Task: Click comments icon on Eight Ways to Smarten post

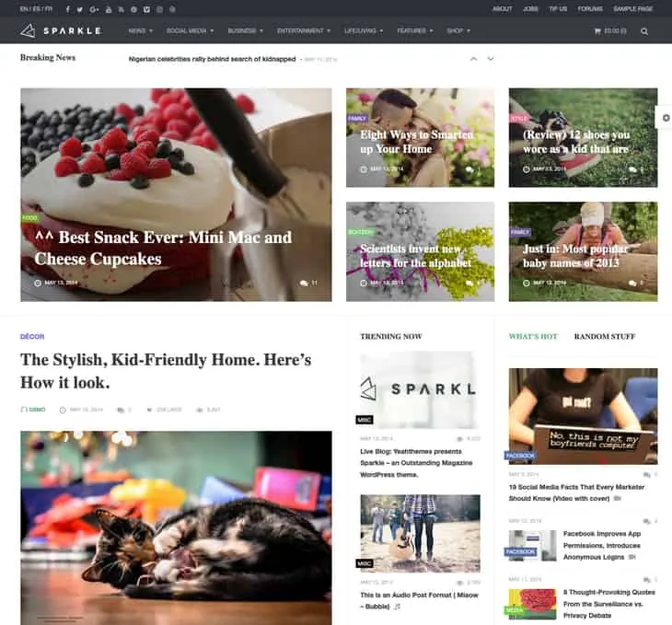Action: point(469,169)
